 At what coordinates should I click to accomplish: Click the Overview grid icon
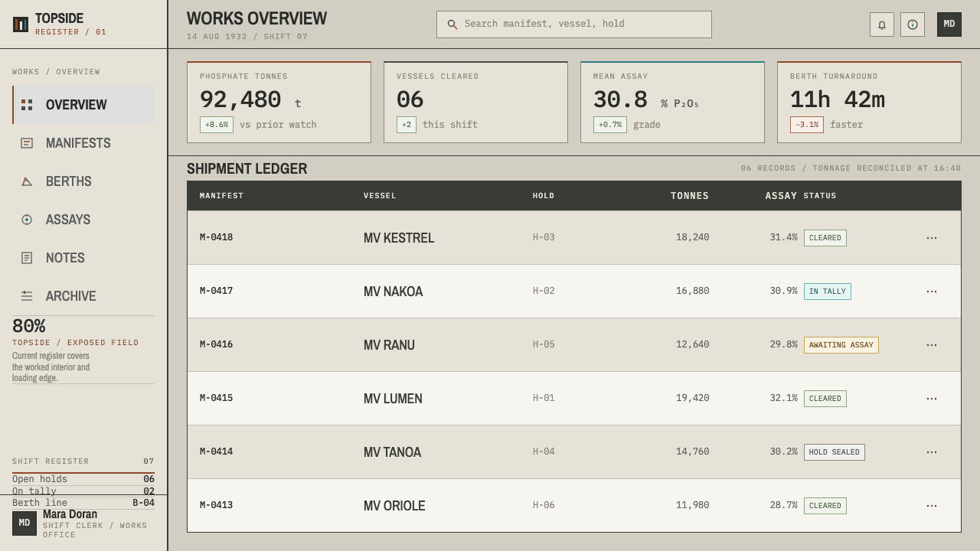pyautogui.click(x=27, y=105)
